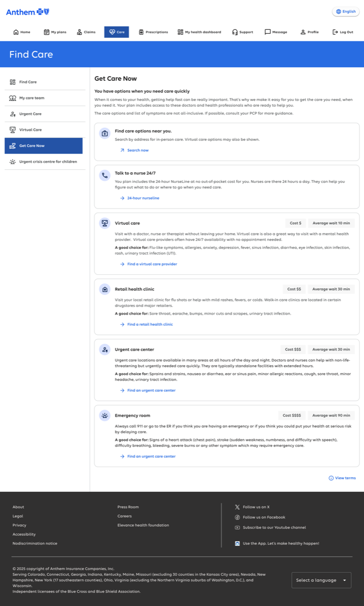Click the Follow us on Facebook text
Image resolution: width=364 pixels, height=606 pixels.
(264, 517)
